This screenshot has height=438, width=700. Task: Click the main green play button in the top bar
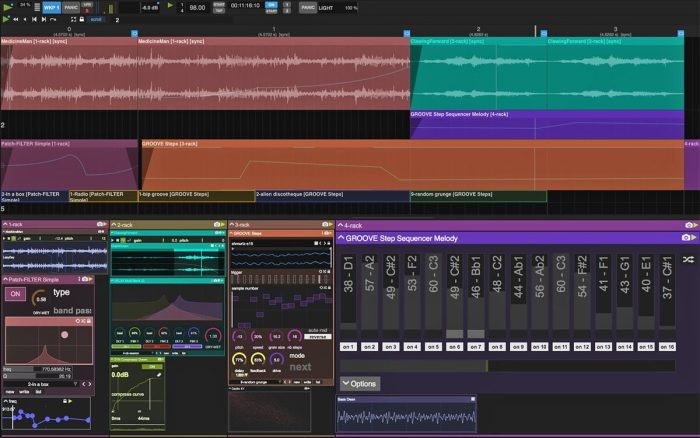8,7
